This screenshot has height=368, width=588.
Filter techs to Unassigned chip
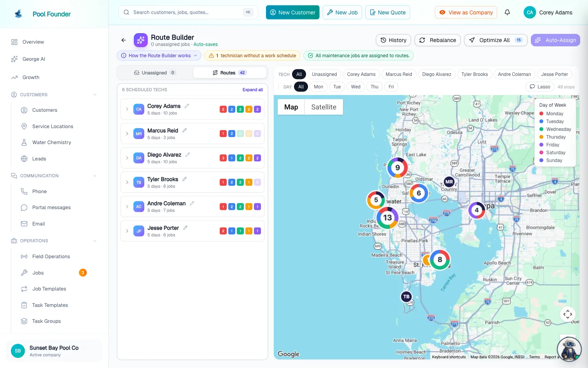(324, 74)
